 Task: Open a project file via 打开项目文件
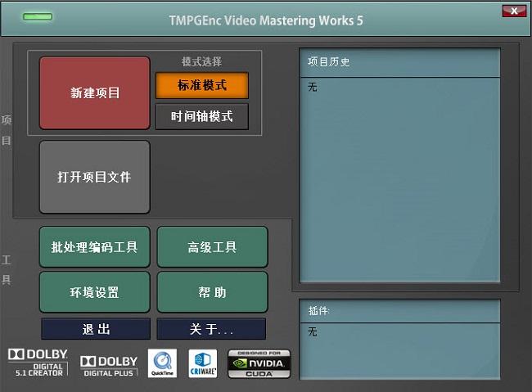[x=95, y=177]
